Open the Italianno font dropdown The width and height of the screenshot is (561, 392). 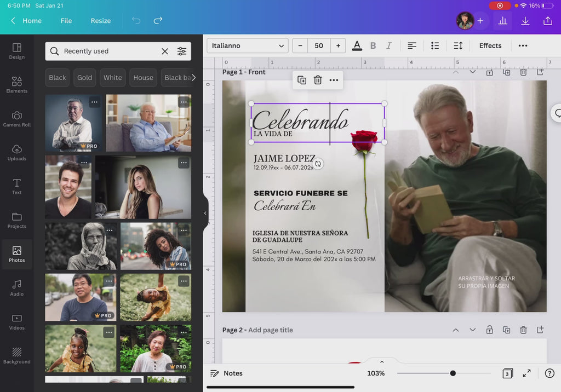point(248,45)
